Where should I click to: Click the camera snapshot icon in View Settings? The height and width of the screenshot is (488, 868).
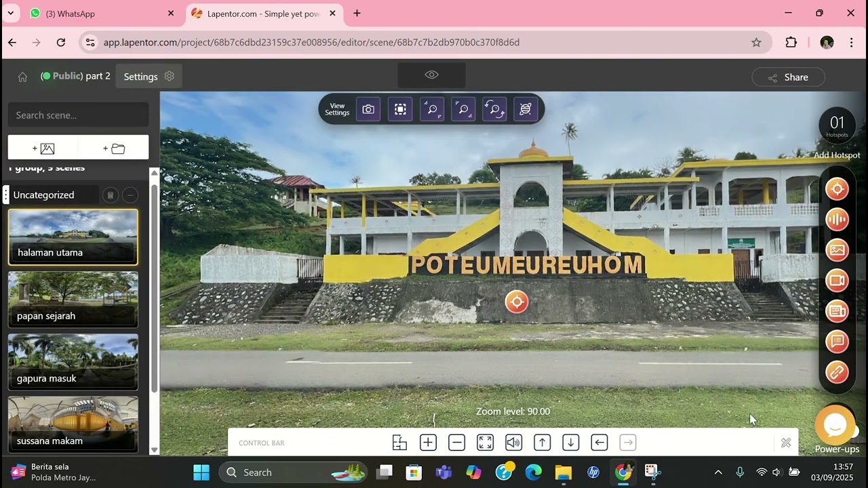click(368, 109)
